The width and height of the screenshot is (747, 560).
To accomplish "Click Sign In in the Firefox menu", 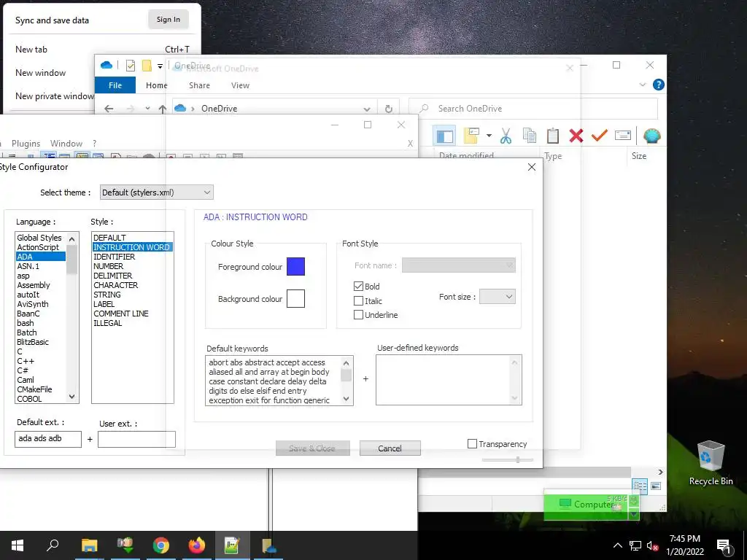I will [x=169, y=20].
